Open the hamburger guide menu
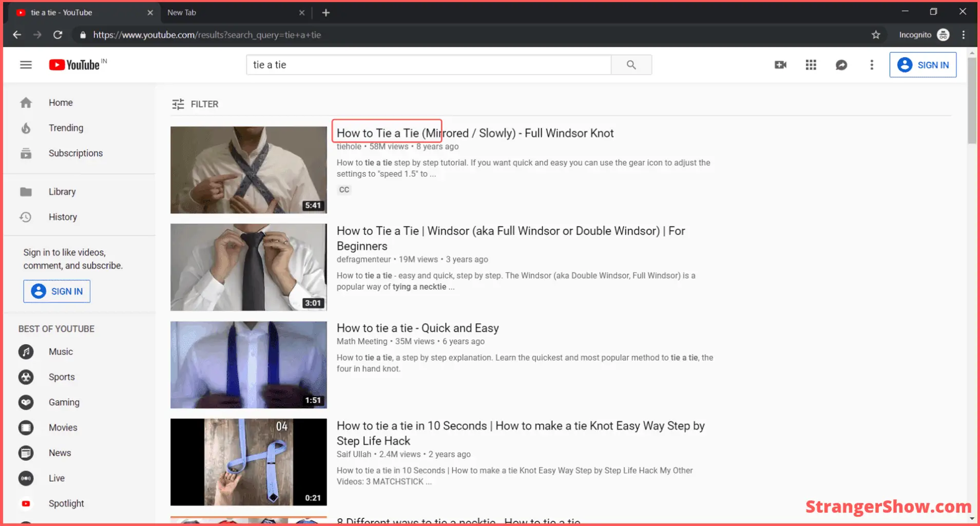980x526 pixels. click(26, 65)
